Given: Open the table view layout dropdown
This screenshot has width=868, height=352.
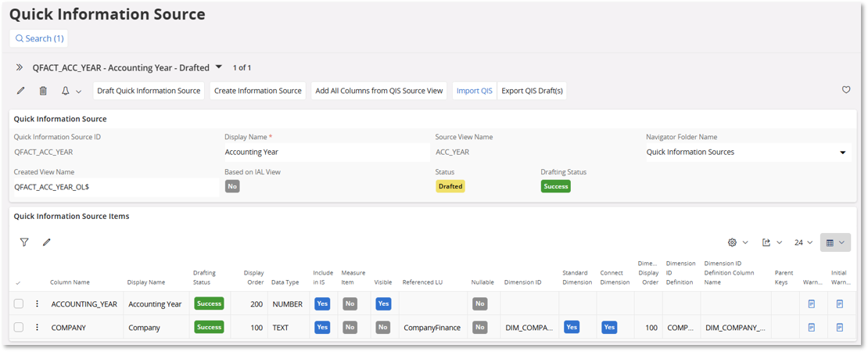Looking at the screenshot, I should 835,242.
